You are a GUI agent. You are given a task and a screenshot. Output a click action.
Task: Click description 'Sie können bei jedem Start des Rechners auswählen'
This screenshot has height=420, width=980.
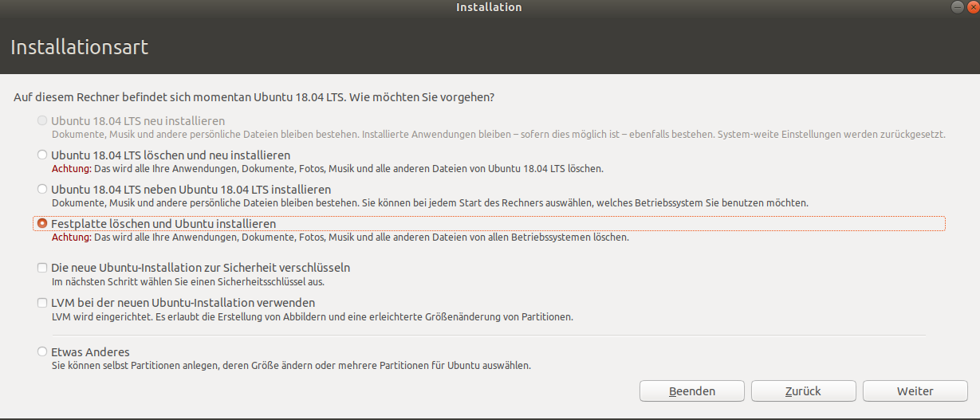pyautogui.click(x=586, y=203)
